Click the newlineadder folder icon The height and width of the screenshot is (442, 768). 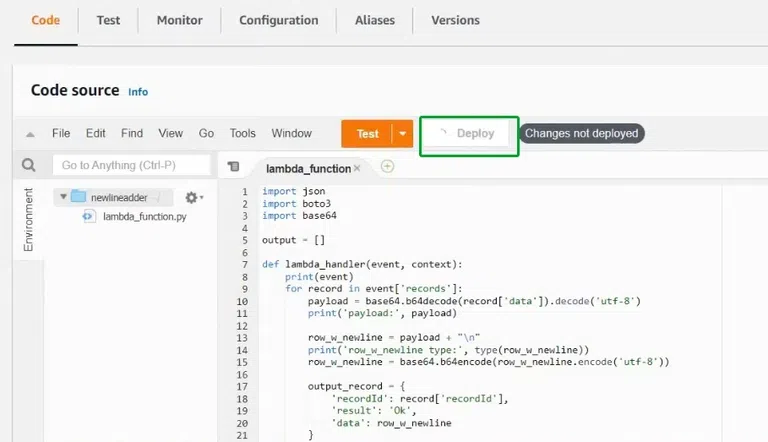pos(78,196)
